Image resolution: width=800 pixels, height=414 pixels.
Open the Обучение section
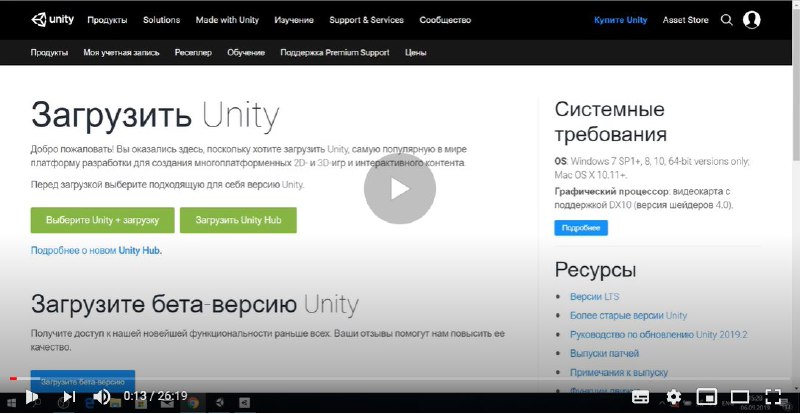click(x=246, y=53)
